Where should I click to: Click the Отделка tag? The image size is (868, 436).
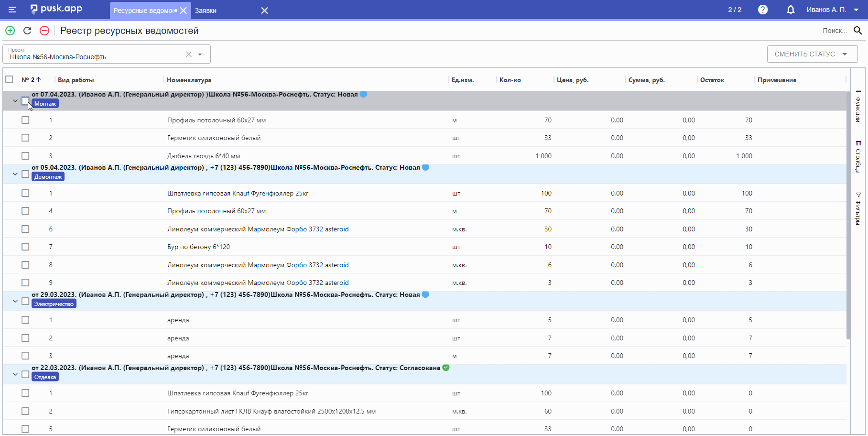click(x=45, y=377)
